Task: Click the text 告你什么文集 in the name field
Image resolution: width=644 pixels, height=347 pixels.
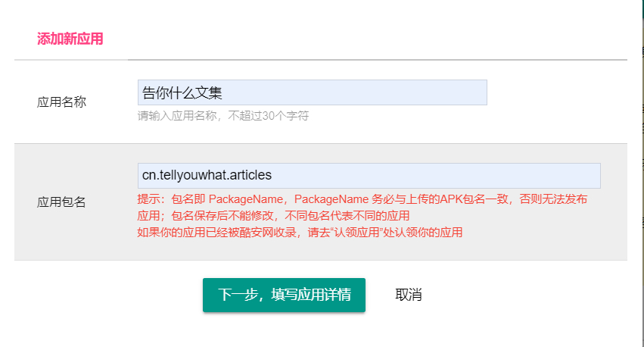Action: [x=182, y=93]
